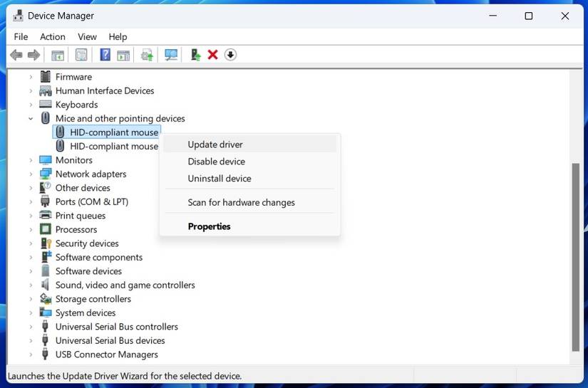Open the Help question mark toolbar icon
This screenshot has height=388, width=588.
point(105,55)
